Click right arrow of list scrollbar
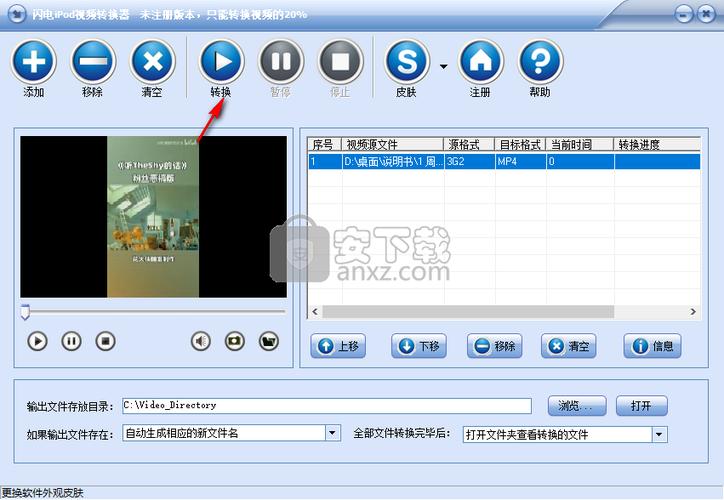 pos(693,312)
